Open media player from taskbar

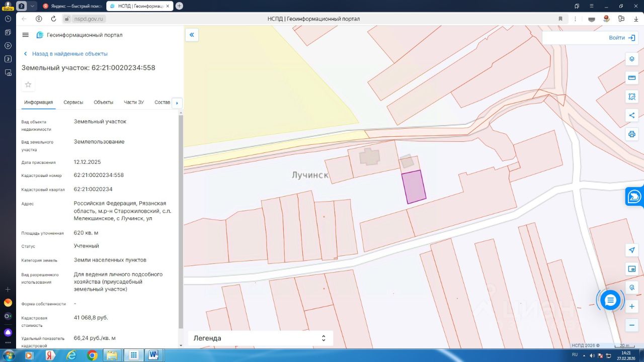(x=29, y=355)
